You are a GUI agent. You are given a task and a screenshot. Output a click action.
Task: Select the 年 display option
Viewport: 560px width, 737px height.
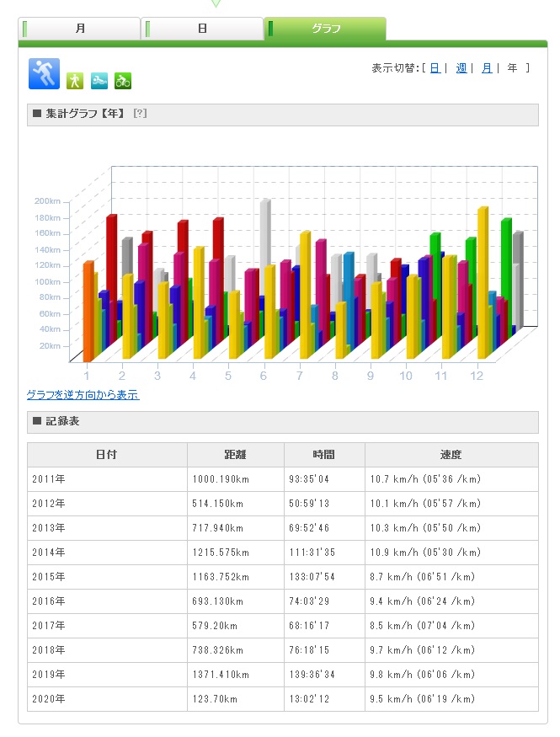[513, 68]
